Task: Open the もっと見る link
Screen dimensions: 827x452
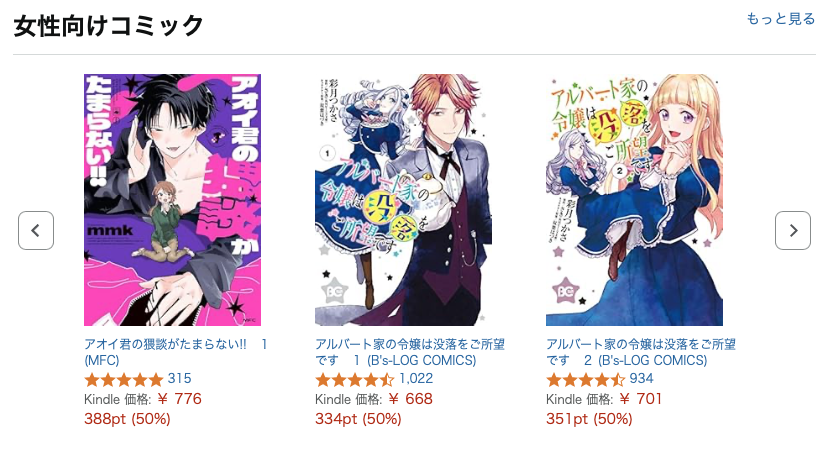Action: tap(781, 18)
